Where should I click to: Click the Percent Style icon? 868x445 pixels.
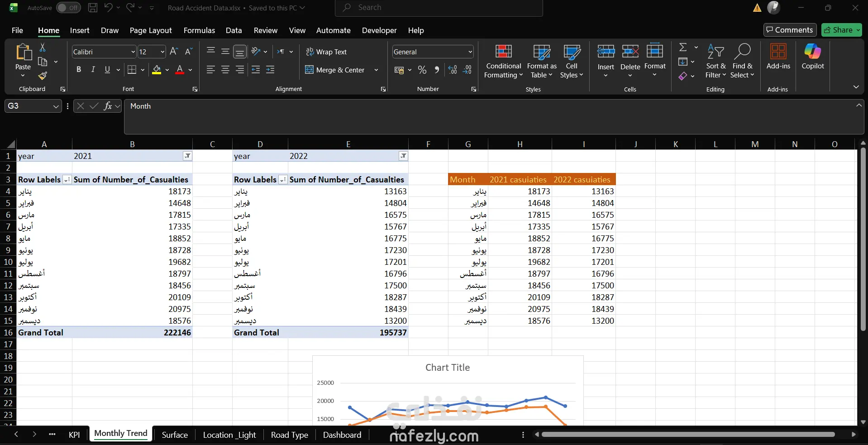coord(422,70)
